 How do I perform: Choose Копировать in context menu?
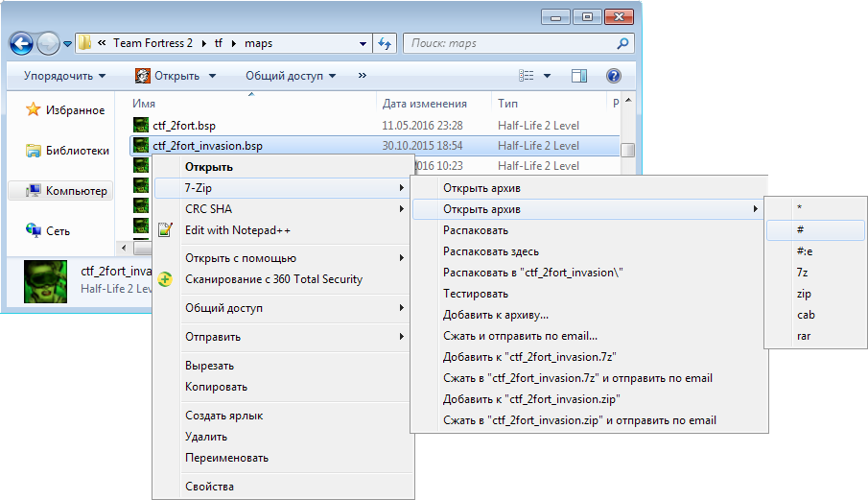click(282, 387)
